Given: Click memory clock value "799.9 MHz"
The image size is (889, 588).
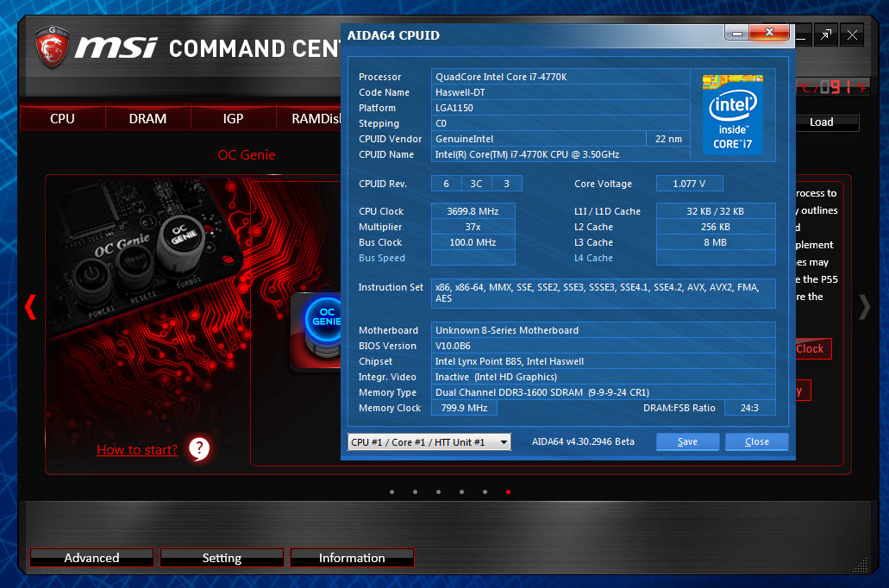Looking at the screenshot, I should coord(465,408).
